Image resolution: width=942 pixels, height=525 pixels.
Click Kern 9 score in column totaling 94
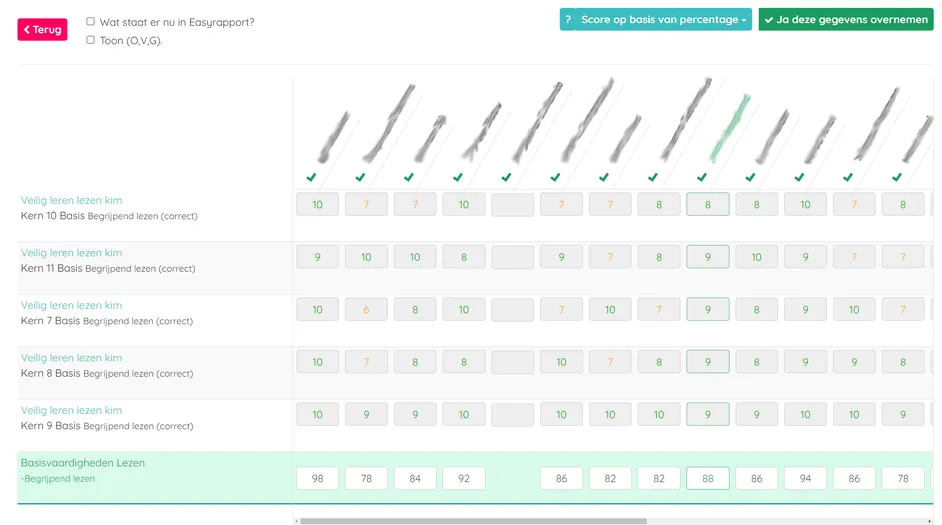pos(805,414)
